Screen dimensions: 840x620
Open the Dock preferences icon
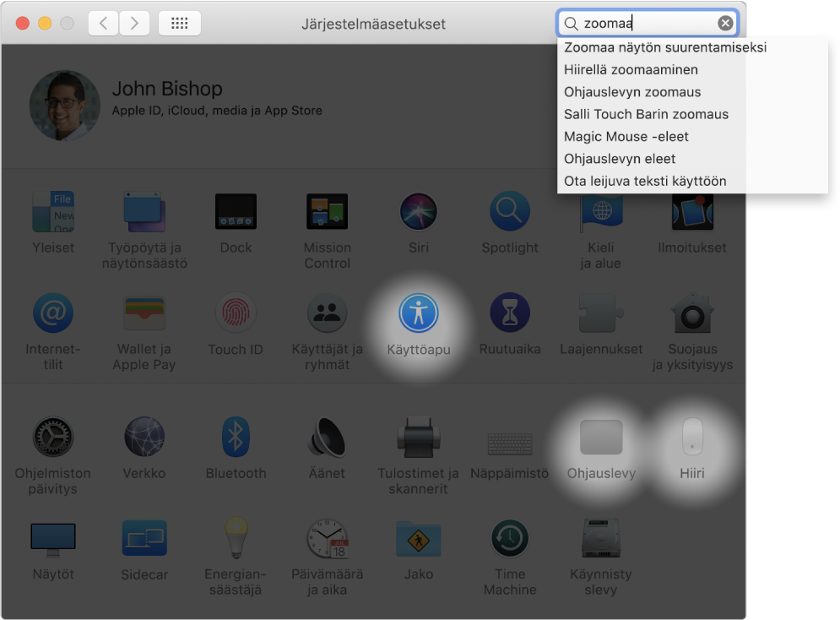(x=236, y=212)
